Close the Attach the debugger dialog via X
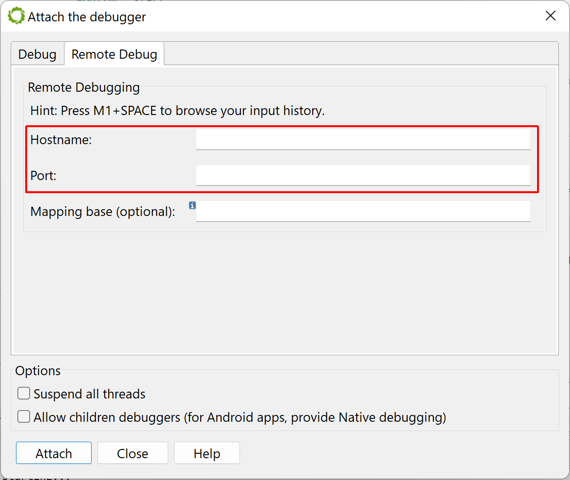570x480 pixels. [550, 16]
